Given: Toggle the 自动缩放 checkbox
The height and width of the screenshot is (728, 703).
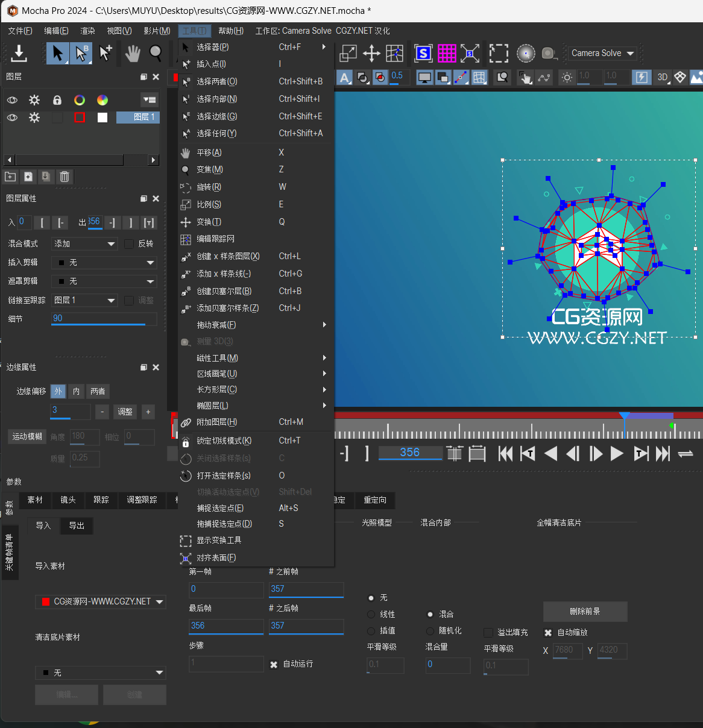Looking at the screenshot, I should click(x=548, y=632).
